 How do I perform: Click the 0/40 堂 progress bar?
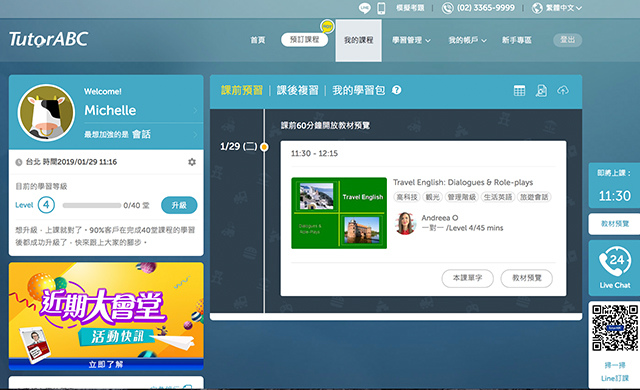(x=92, y=205)
